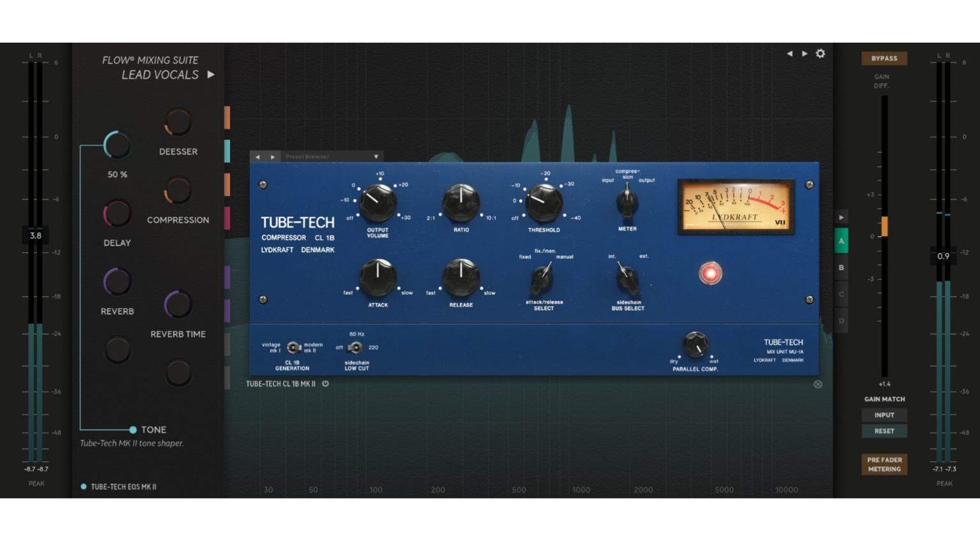Click the previous preset arrow beside Preset Browser
980x541 pixels.
point(258,156)
